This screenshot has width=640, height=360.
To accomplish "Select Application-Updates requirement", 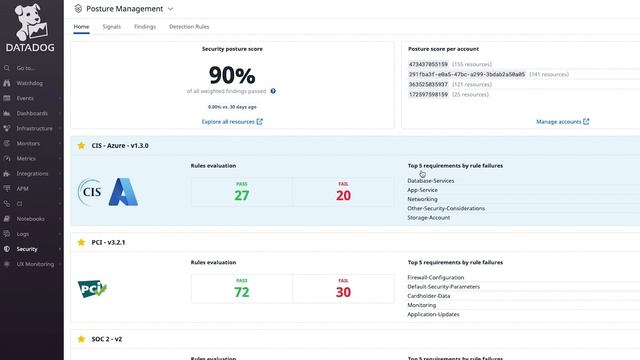I will pyautogui.click(x=433, y=315).
